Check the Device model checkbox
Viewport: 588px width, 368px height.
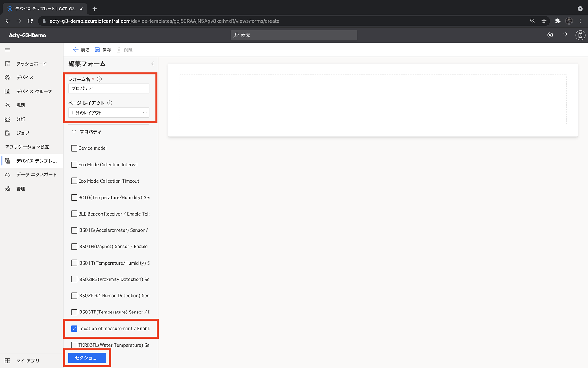click(x=74, y=148)
